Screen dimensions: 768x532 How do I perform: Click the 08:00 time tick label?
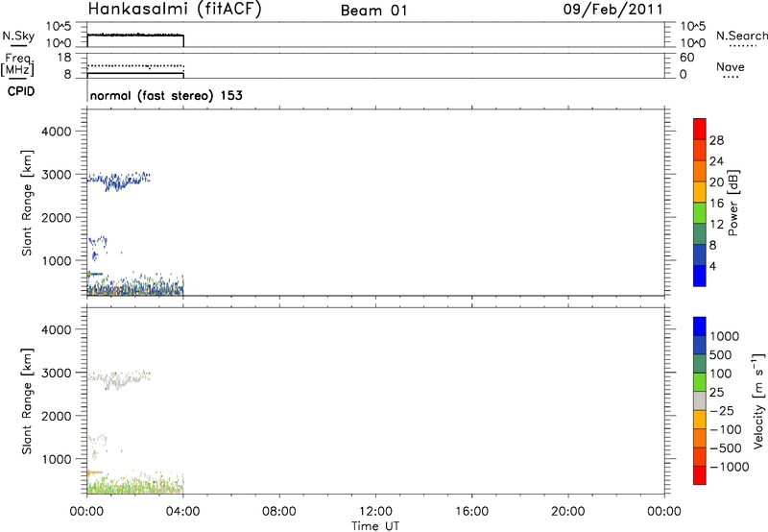[278, 512]
